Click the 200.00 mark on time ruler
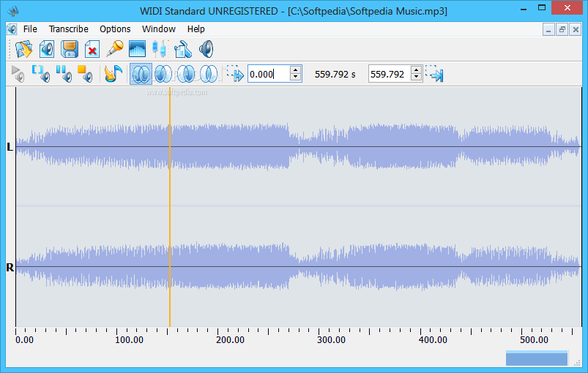Image resolution: width=588 pixels, height=373 pixels. (x=230, y=339)
